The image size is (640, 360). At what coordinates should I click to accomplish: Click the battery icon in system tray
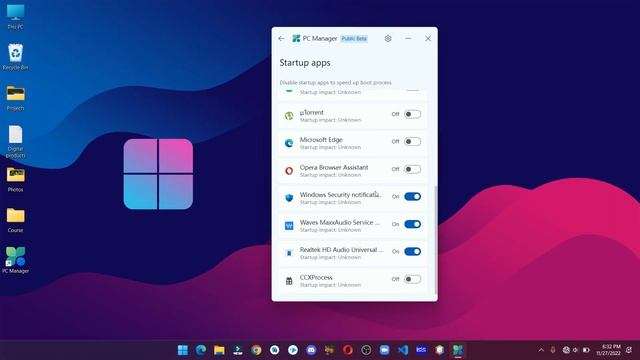point(586,350)
